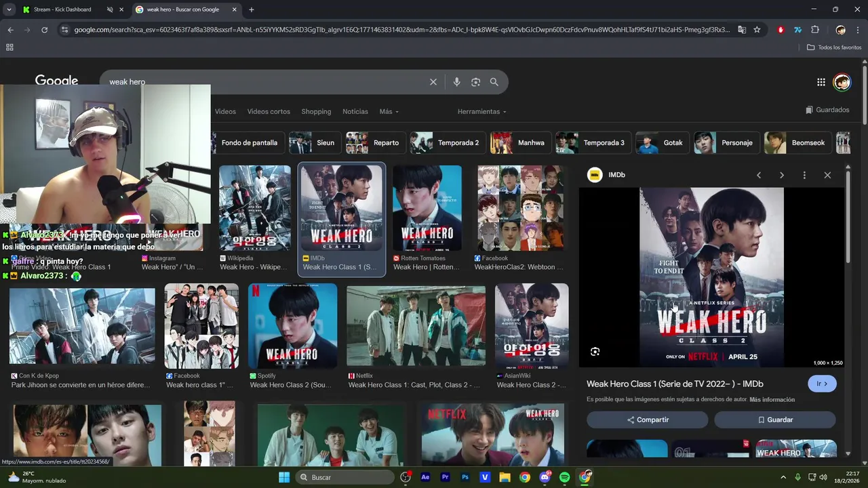868x488 pixels.
Task: Close the Stream - Kick Dashboard tab
Action: pyautogui.click(x=121, y=9)
